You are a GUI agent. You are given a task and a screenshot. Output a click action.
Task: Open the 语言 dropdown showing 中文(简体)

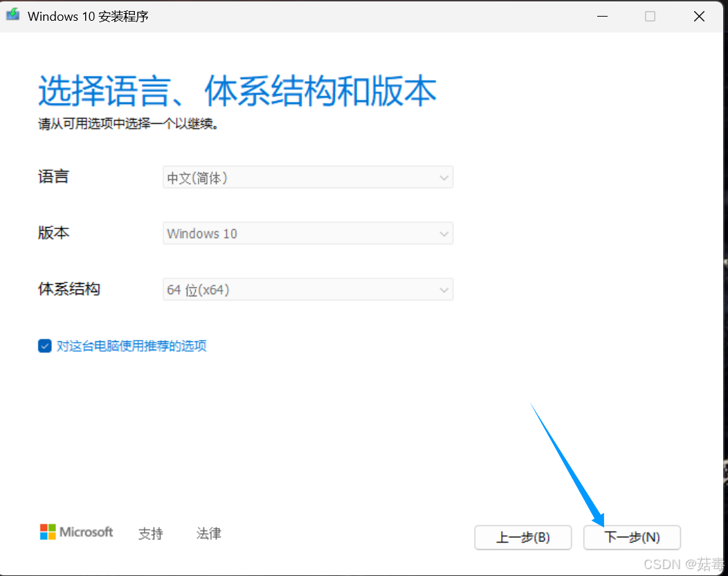[x=308, y=177]
